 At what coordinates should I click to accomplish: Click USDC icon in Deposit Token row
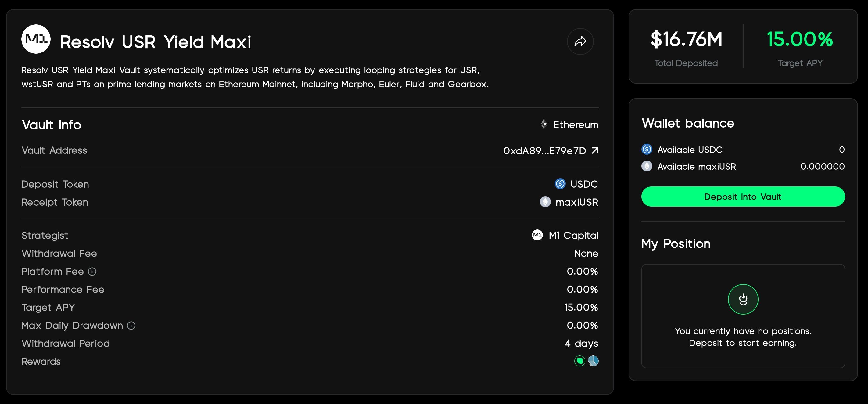560,184
